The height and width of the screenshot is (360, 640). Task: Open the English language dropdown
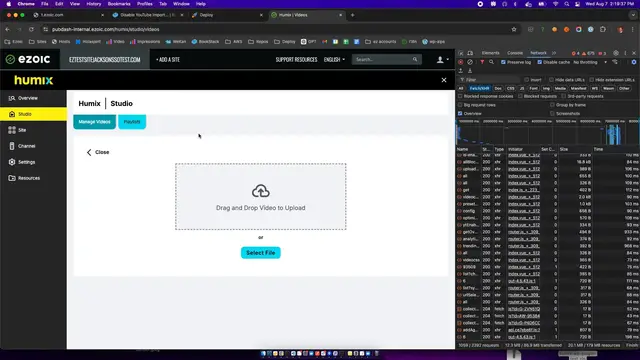click(334, 60)
